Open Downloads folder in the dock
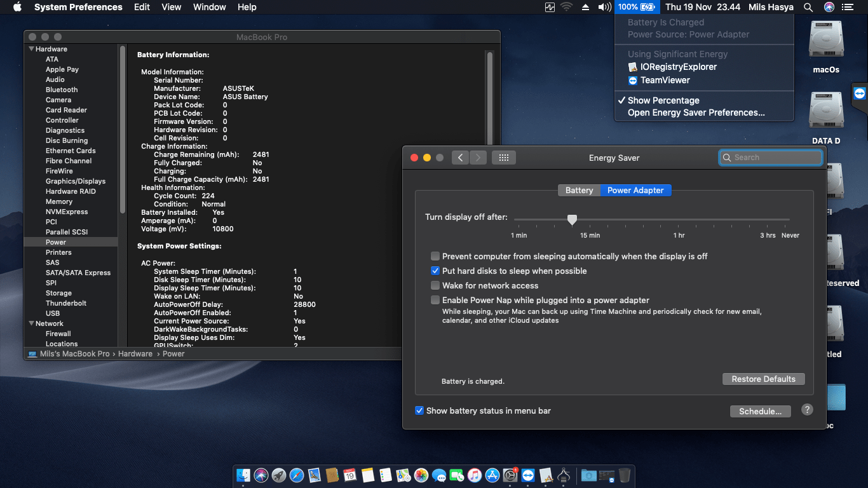Viewport: 868px width, 488px height. pos(588,475)
